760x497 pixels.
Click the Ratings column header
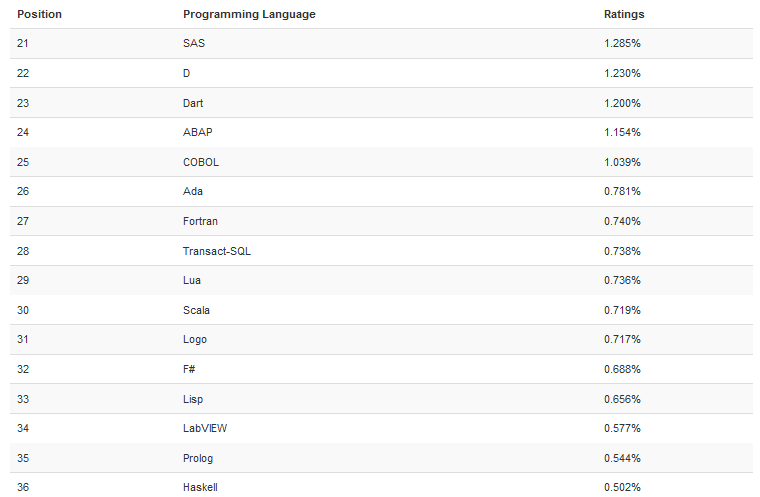tap(624, 15)
